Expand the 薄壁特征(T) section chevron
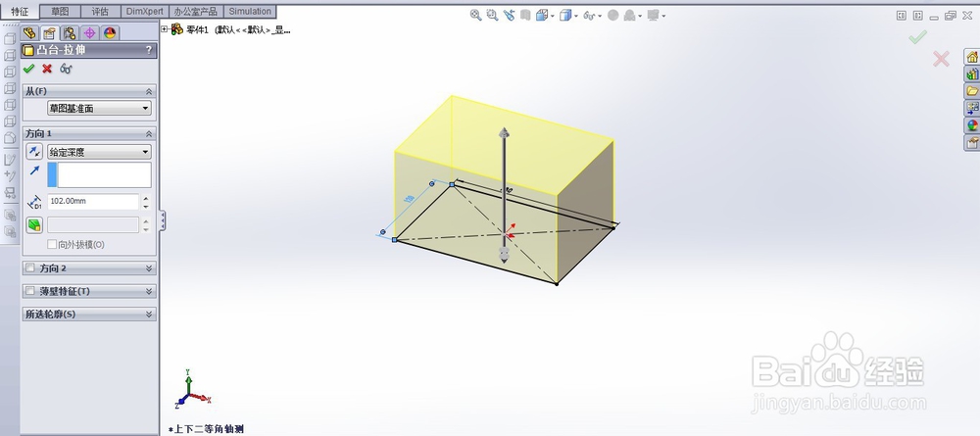 149,291
